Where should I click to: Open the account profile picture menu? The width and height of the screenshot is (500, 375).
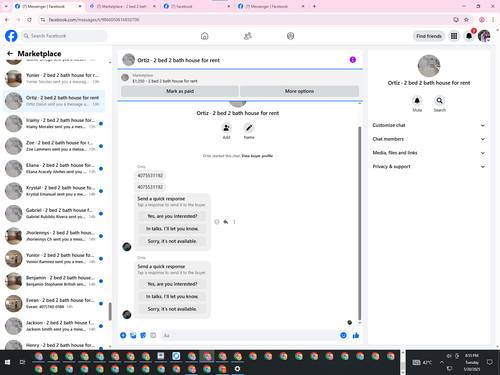(484, 36)
